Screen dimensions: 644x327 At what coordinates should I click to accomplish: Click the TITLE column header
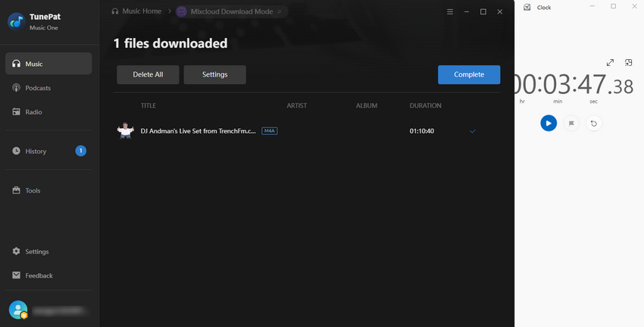click(148, 105)
